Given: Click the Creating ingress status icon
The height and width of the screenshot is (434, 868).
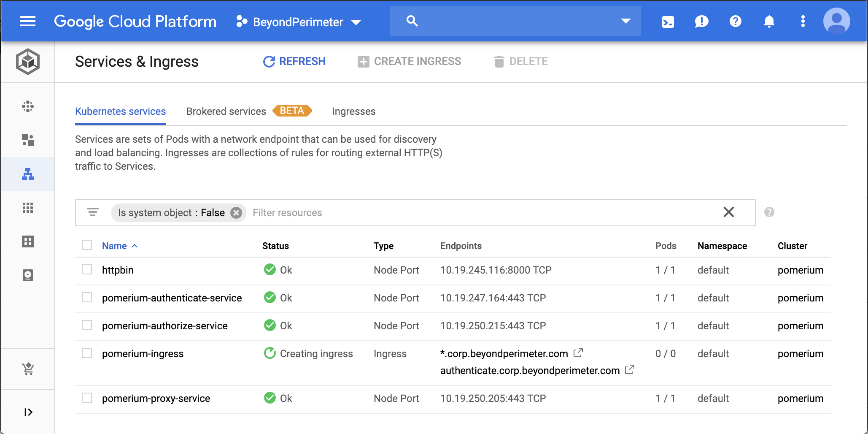Looking at the screenshot, I should click(x=270, y=353).
